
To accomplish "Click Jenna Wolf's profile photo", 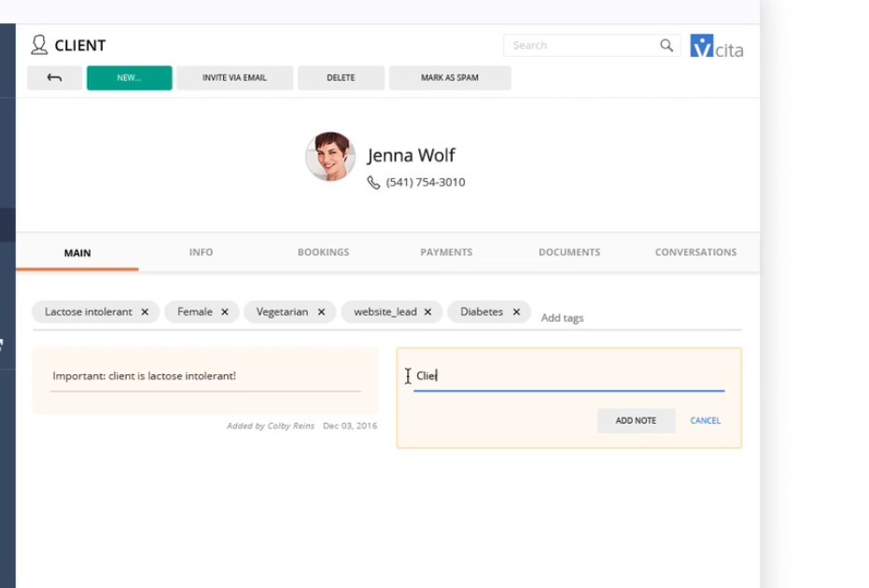I will (x=330, y=157).
